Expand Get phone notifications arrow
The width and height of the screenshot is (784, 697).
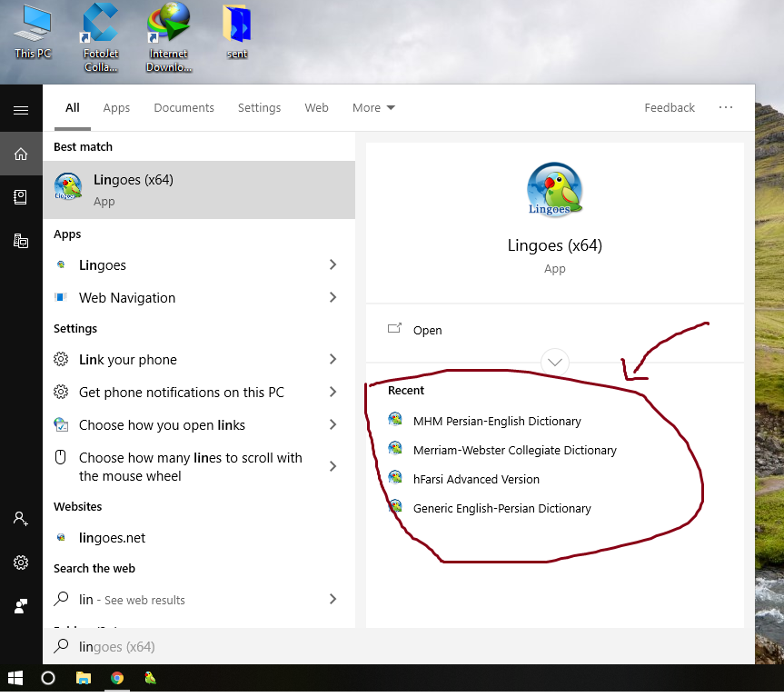click(x=333, y=392)
